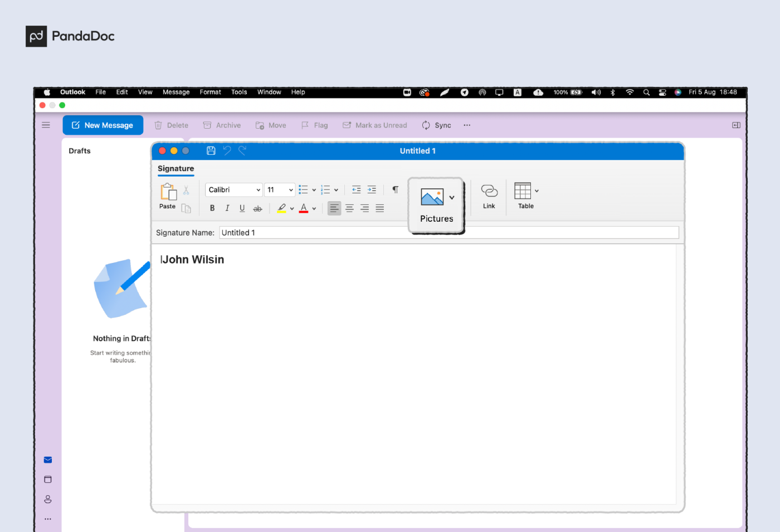Toggle Italic formatting
The image size is (780, 532).
tap(227, 208)
